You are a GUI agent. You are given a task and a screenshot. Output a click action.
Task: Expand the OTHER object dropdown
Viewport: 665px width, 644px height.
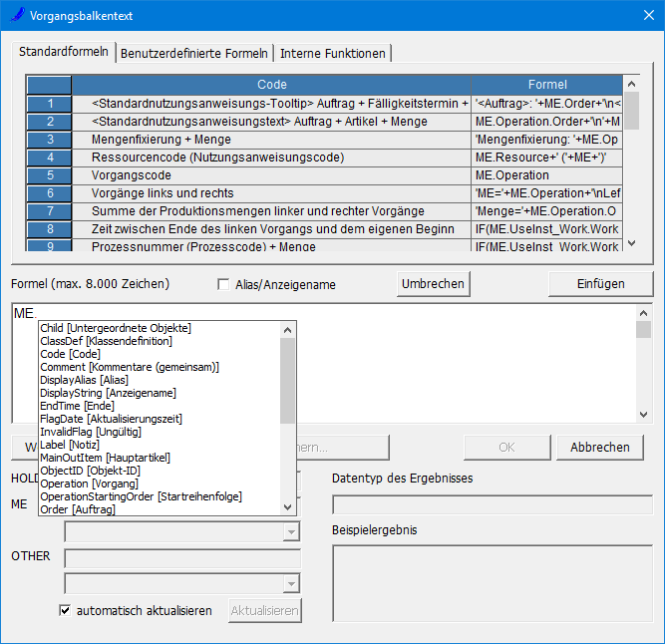(290, 584)
